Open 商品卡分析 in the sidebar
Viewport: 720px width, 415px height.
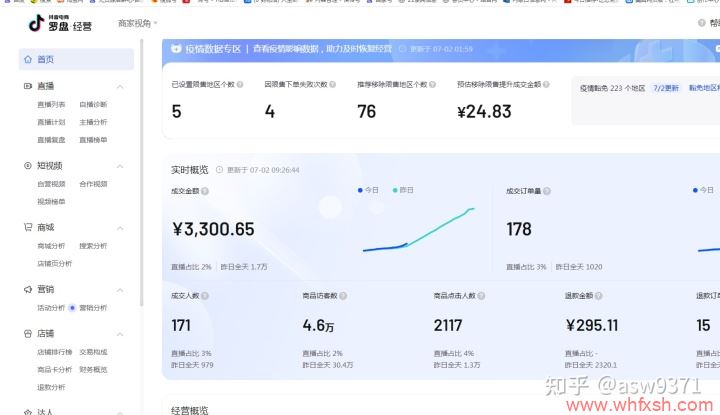tap(55, 370)
